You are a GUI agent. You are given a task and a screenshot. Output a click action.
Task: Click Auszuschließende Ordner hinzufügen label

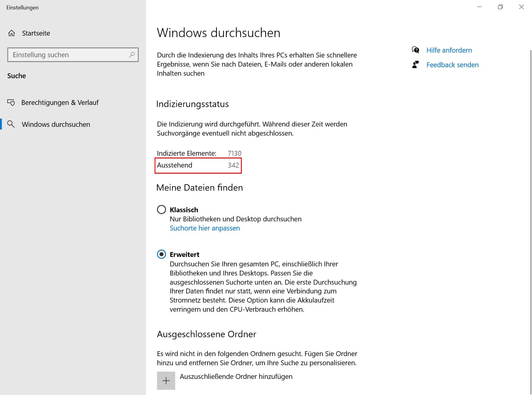236,376
